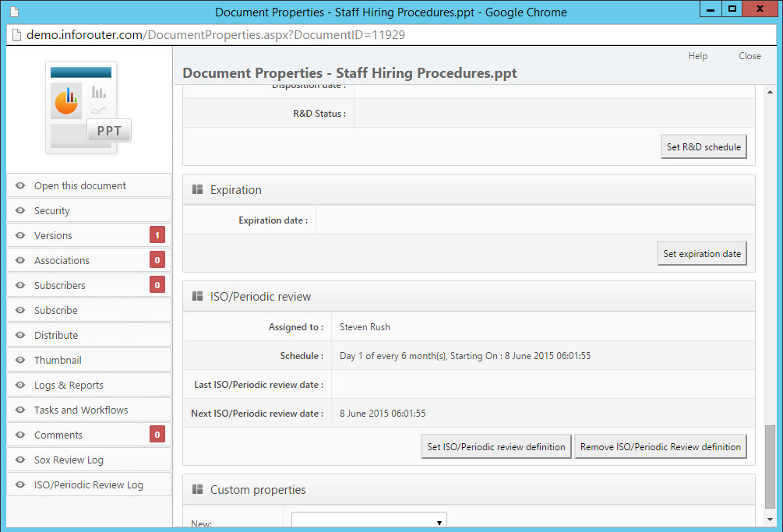783x532 pixels.
Task: Click the eye icon beside Associations
Action: (20, 260)
